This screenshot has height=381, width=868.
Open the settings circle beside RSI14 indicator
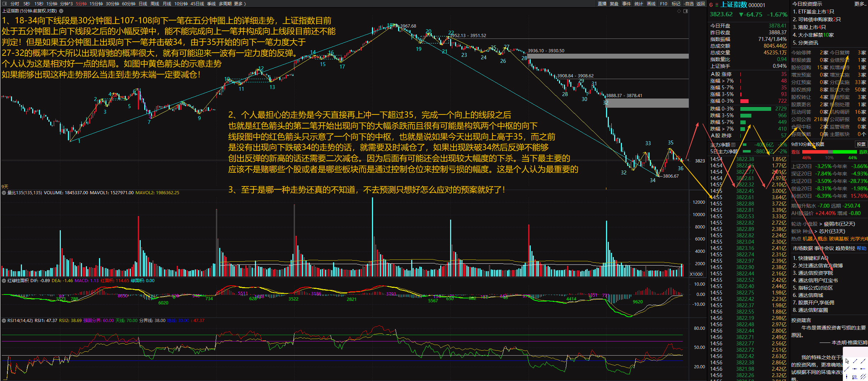point(4,321)
